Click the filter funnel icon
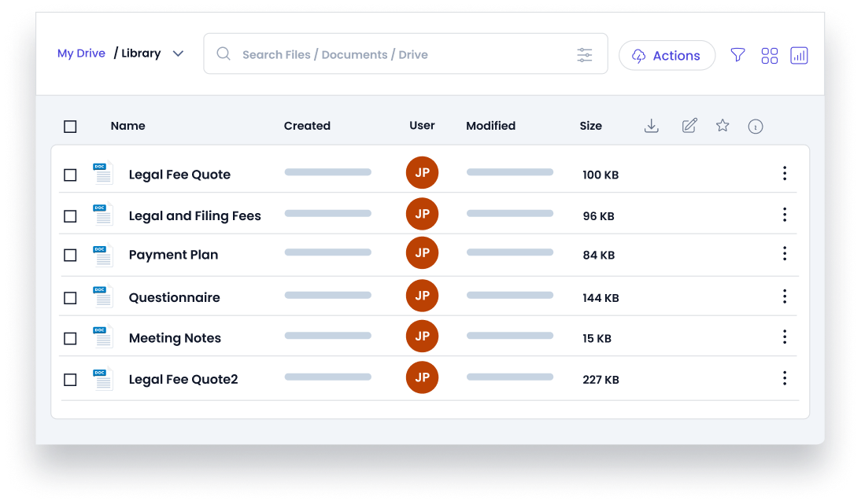The image size is (861, 504). [737, 55]
